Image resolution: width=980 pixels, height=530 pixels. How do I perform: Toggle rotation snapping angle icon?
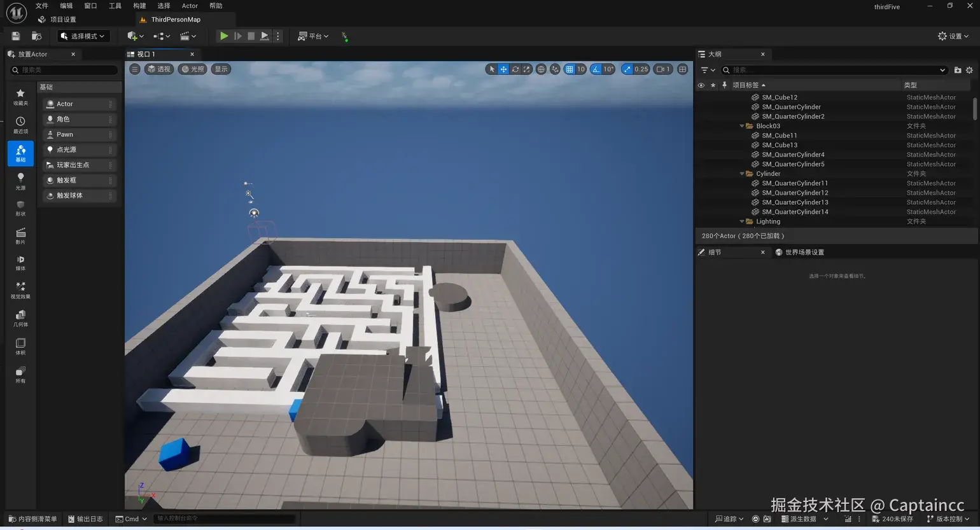(596, 69)
